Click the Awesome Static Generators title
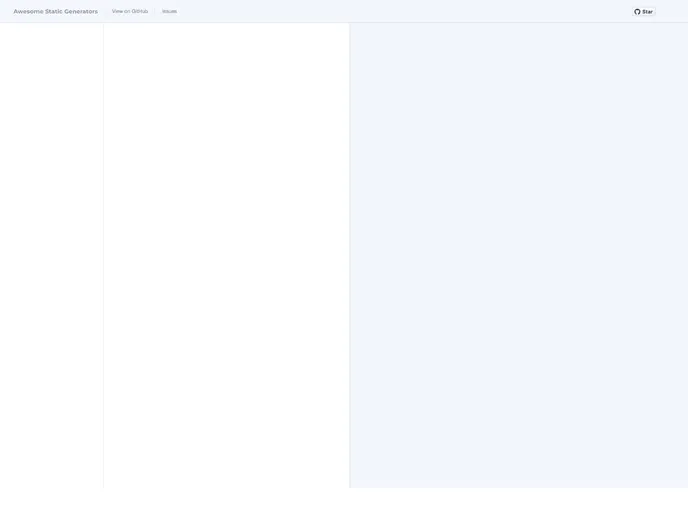This screenshot has width=688, height=512. [55, 12]
